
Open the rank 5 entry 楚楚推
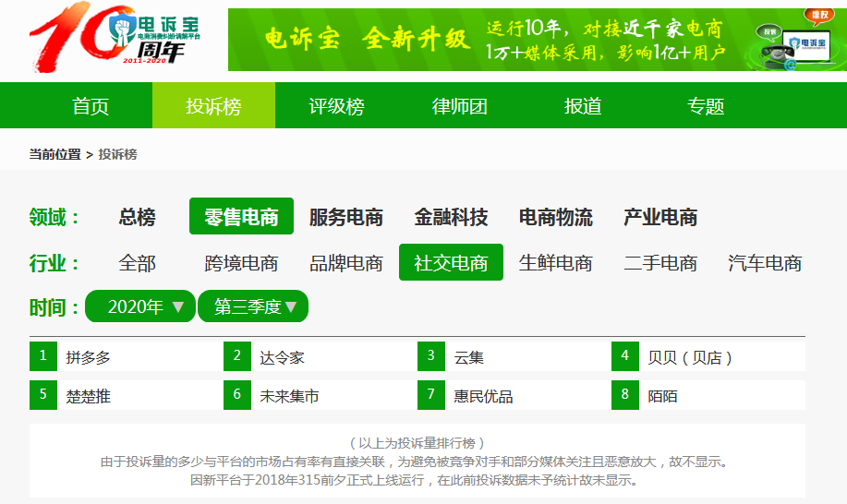[x=89, y=396]
